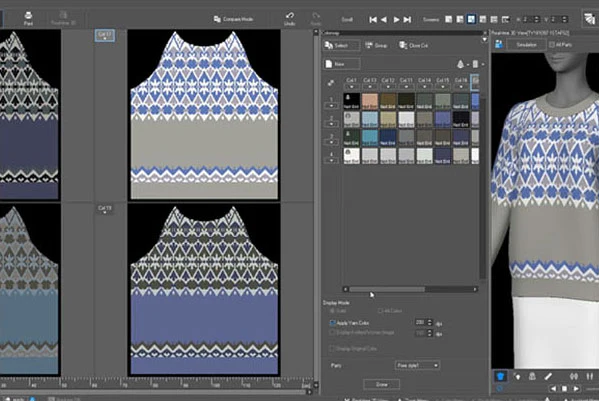Click the Undo arrow icon

[290, 18]
